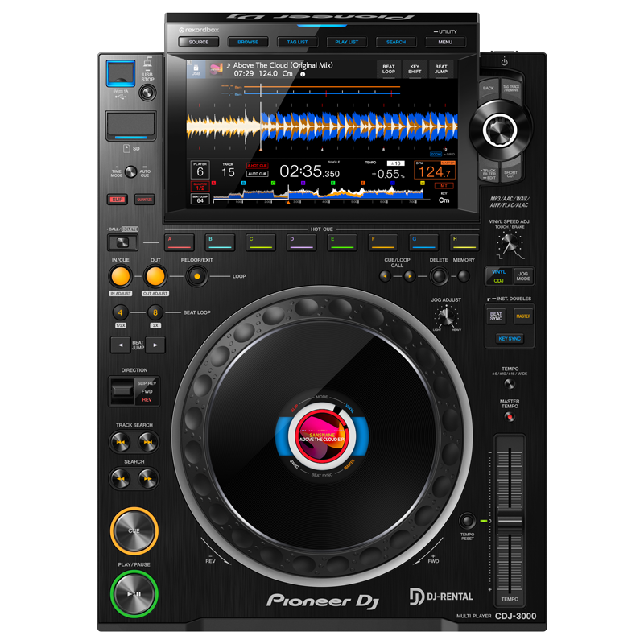Flip the DIRECTION lever switch
The width and height of the screenshot is (644, 644).
pos(122,390)
